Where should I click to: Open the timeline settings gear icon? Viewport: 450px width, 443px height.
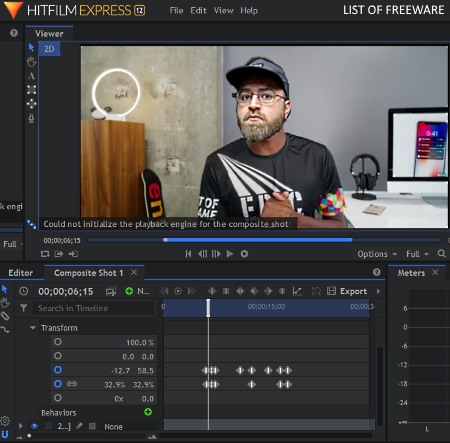coord(5,421)
